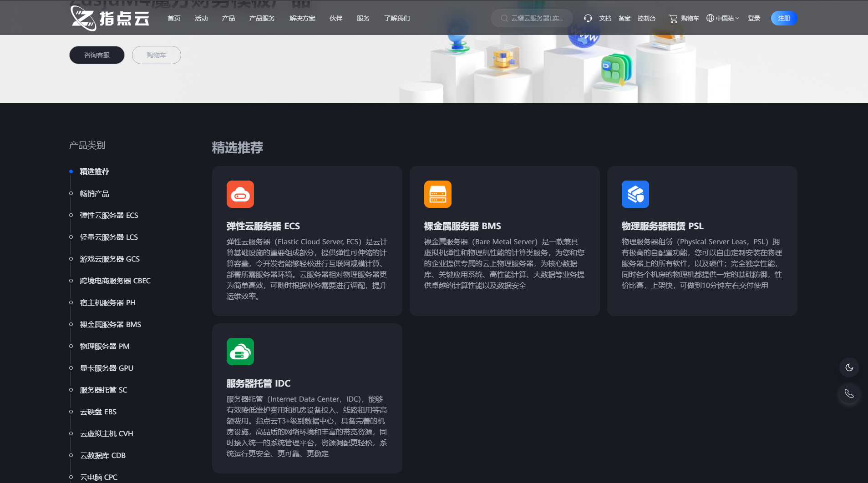Open the 产品服务 menu
The height and width of the screenshot is (483, 868).
tap(262, 18)
